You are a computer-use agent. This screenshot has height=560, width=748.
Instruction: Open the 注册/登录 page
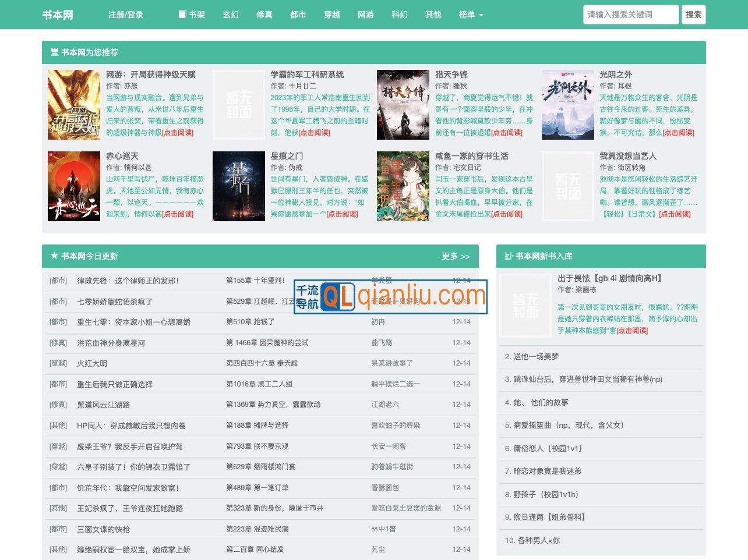coord(125,15)
